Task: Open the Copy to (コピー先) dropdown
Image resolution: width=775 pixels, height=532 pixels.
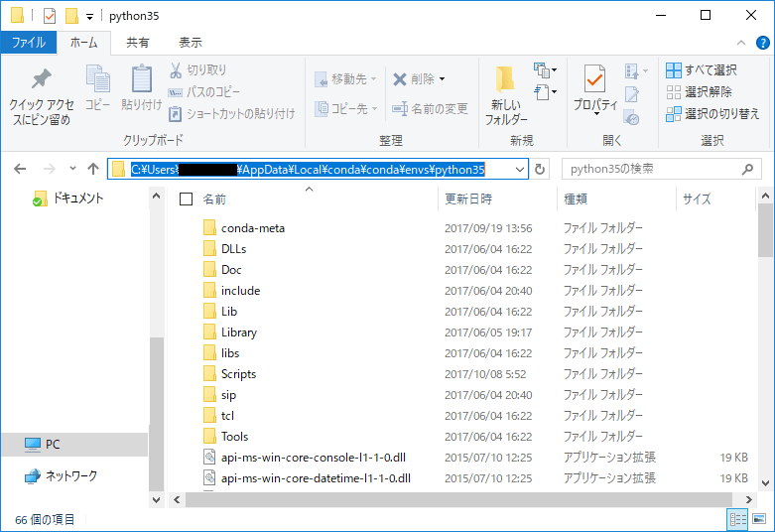Action: click(x=346, y=109)
